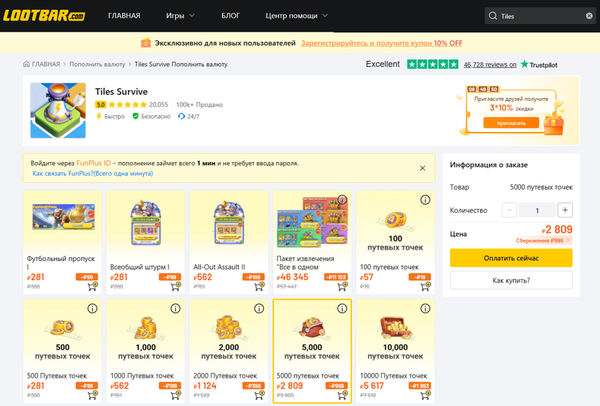Select the All-Out Assault II card
The width and height of the screenshot is (600, 406).
[x=229, y=243]
